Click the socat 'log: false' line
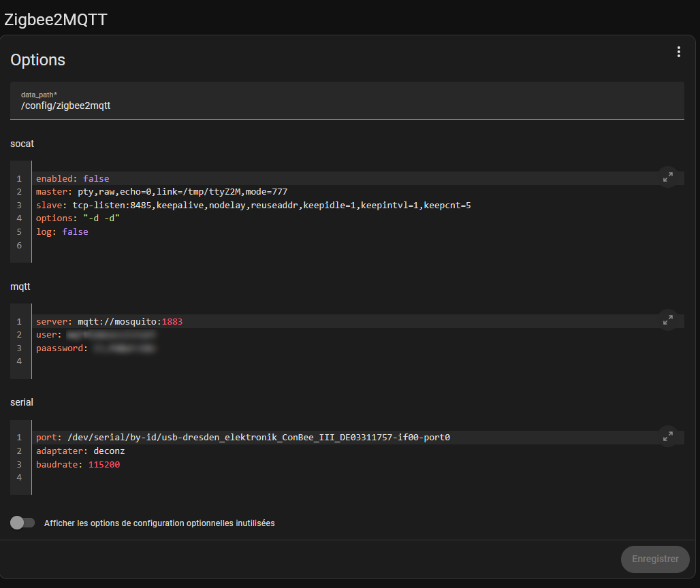The image size is (700, 588). coord(62,232)
